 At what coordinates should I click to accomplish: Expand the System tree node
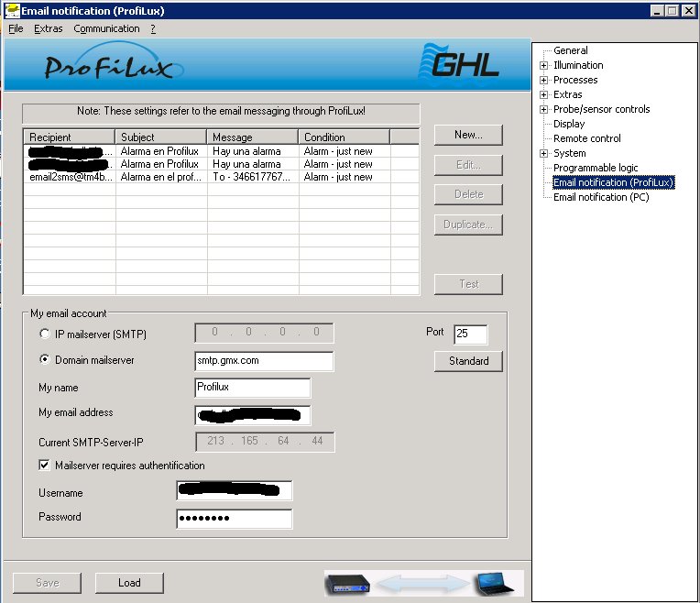click(543, 154)
